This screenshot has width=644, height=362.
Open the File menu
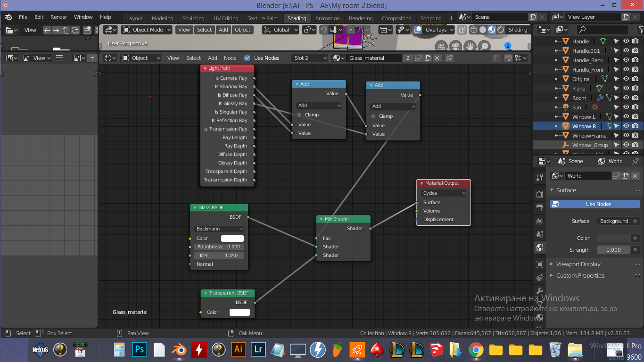(x=23, y=17)
